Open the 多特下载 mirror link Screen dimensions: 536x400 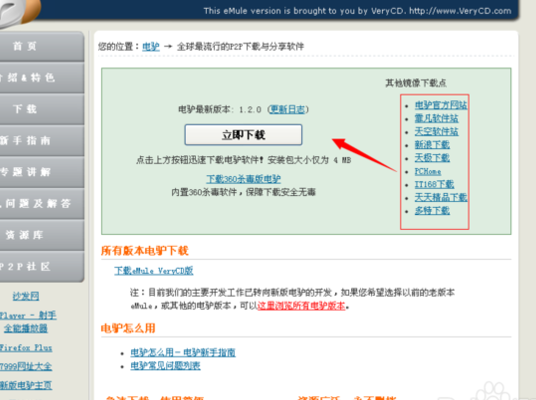pyautogui.click(x=432, y=211)
